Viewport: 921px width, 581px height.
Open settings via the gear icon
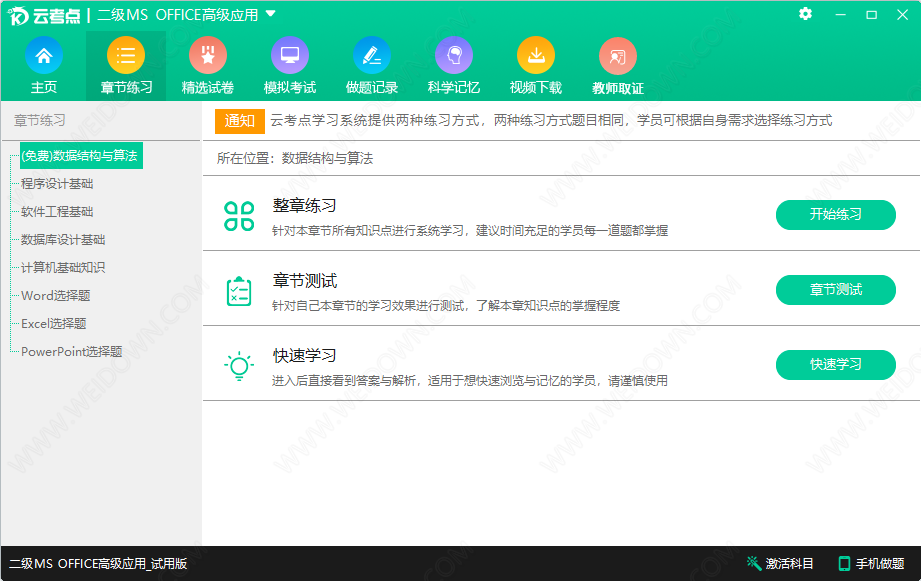point(805,14)
